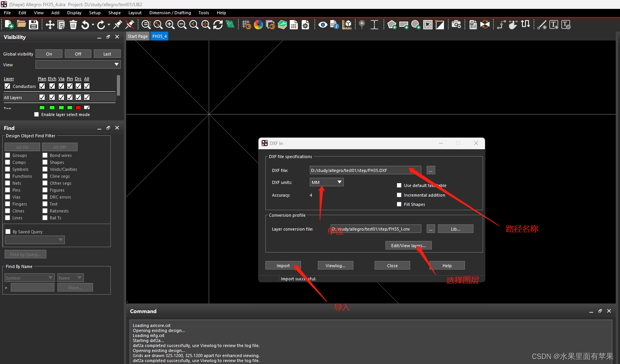Select the Move tool icon
The width and height of the screenshot is (620, 364).
pyautogui.click(x=50, y=25)
